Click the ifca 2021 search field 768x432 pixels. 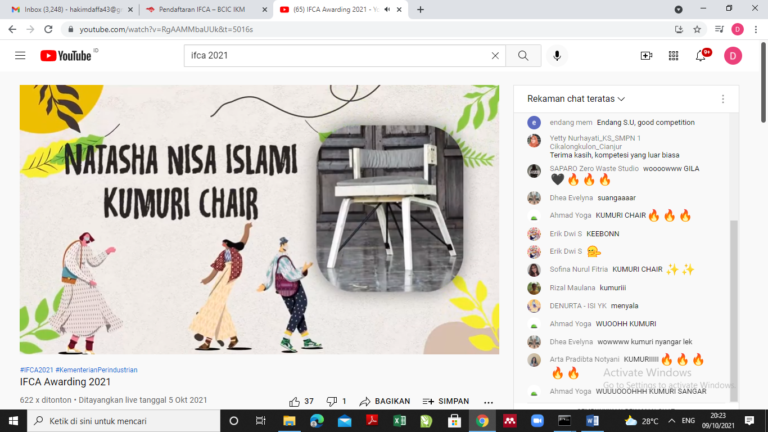pyautogui.click(x=335, y=56)
